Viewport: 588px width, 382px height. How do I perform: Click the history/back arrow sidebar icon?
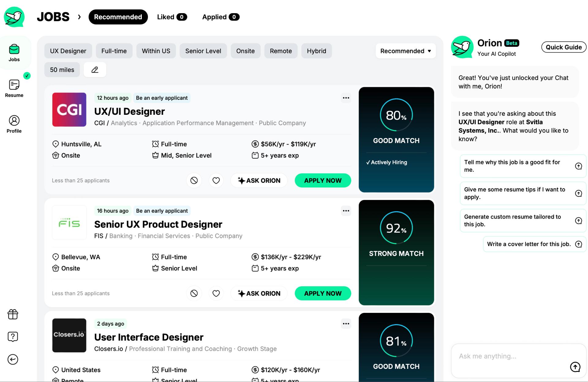pos(13,360)
